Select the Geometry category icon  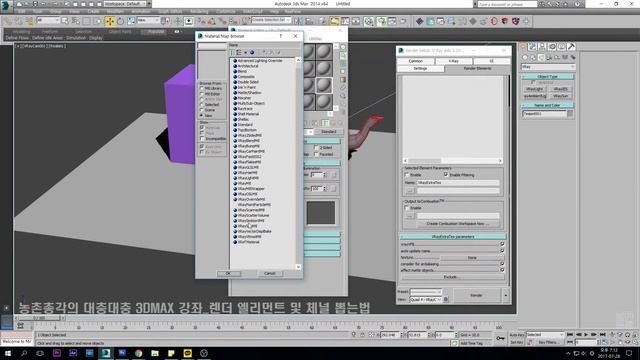[525, 57]
